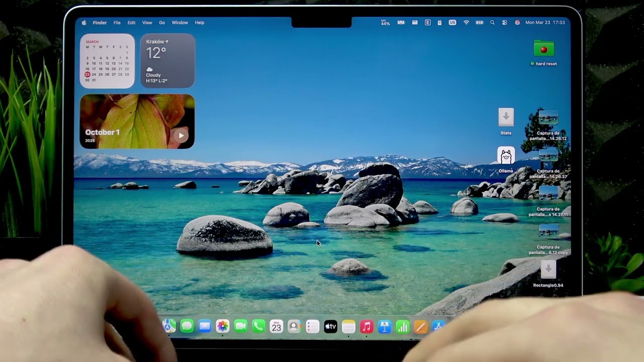Image resolution: width=644 pixels, height=362 pixels.
Task: Open the Apple menu
Action: [x=84, y=23]
